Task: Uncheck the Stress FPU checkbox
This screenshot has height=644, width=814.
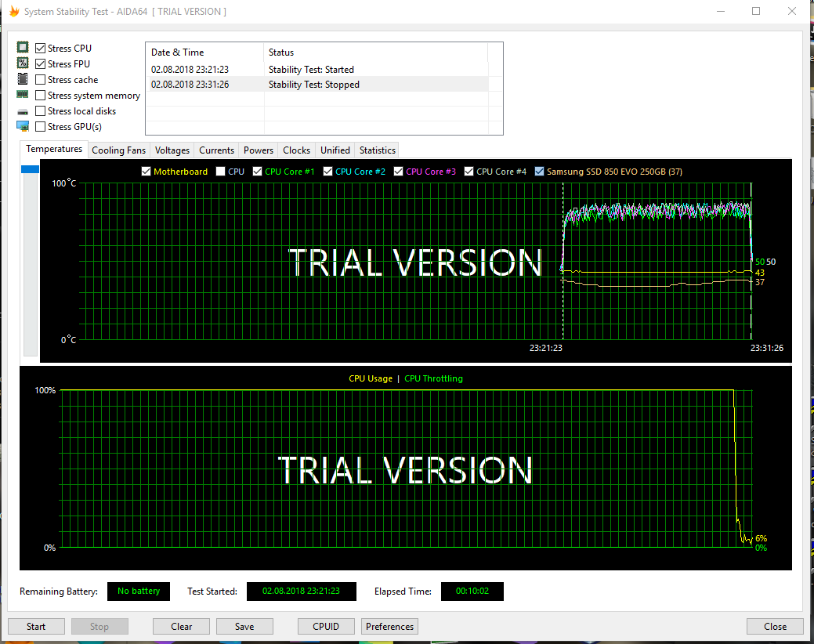Action: [40, 63]
